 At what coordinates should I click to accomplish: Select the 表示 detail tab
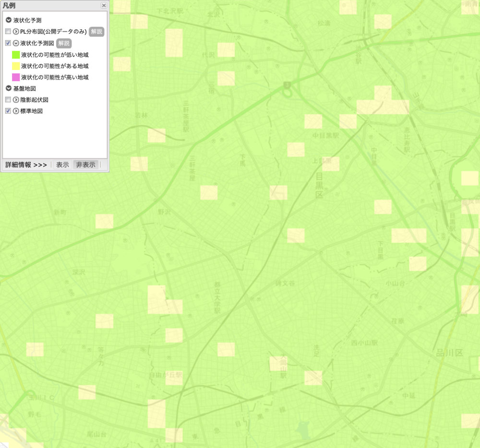click(x=62, y=165)
